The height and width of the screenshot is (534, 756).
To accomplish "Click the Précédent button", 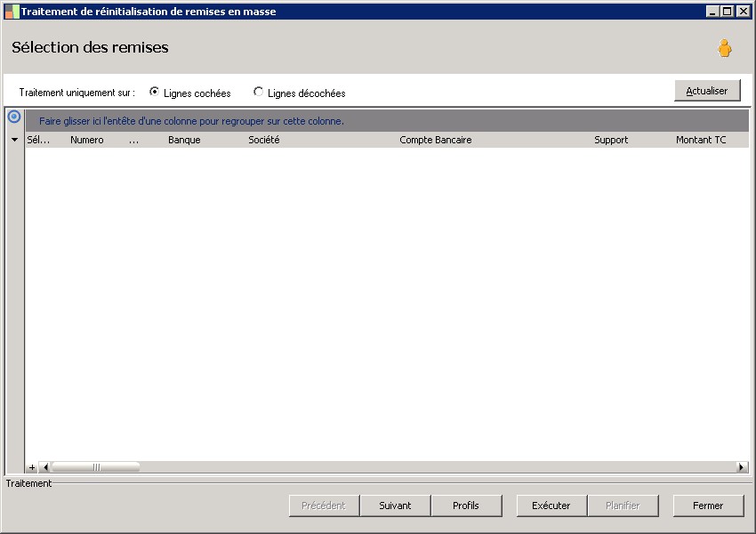I will (324, 506).
